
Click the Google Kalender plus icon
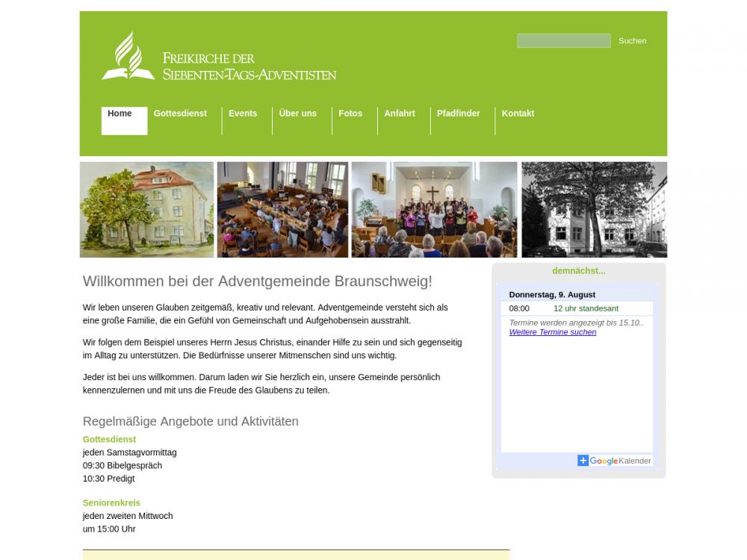click(x=583, y=461)
